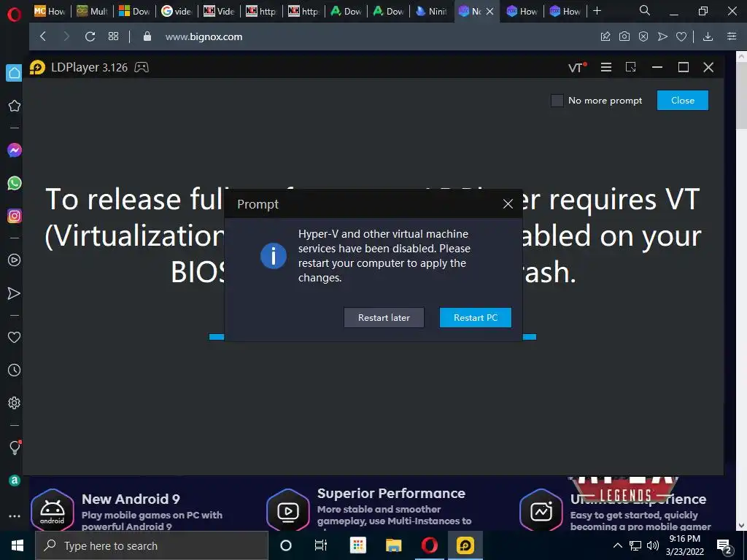Open the speed dial grid icon
Viewport: 747px width, 560px height.
[x=113, y=36]
